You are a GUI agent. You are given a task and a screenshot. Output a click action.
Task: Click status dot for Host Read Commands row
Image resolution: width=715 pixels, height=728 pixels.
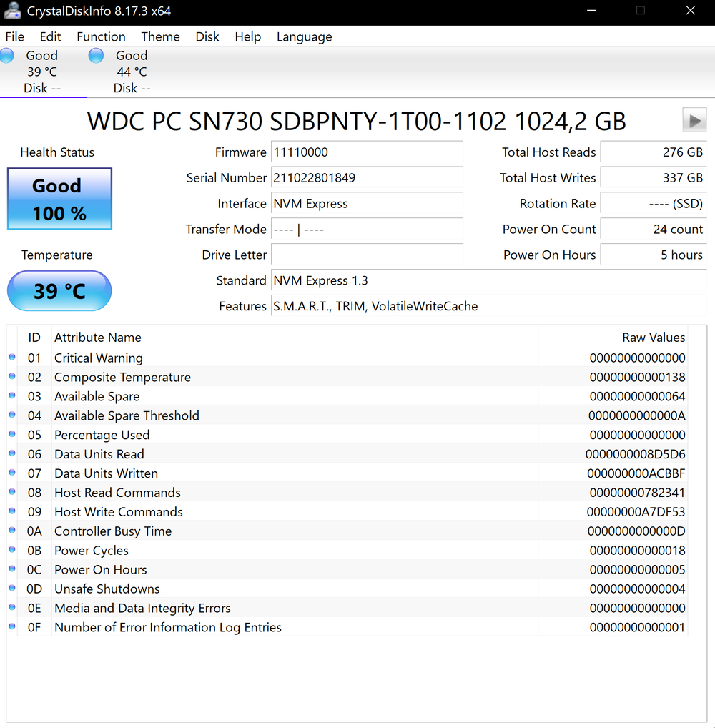coord(12,492)
